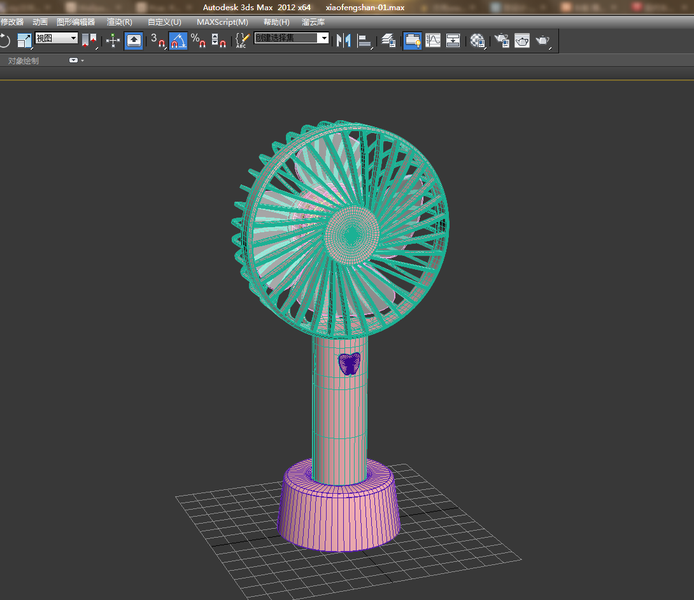
Task: Toggle Percent Snap
Action: tap(198, 40)
